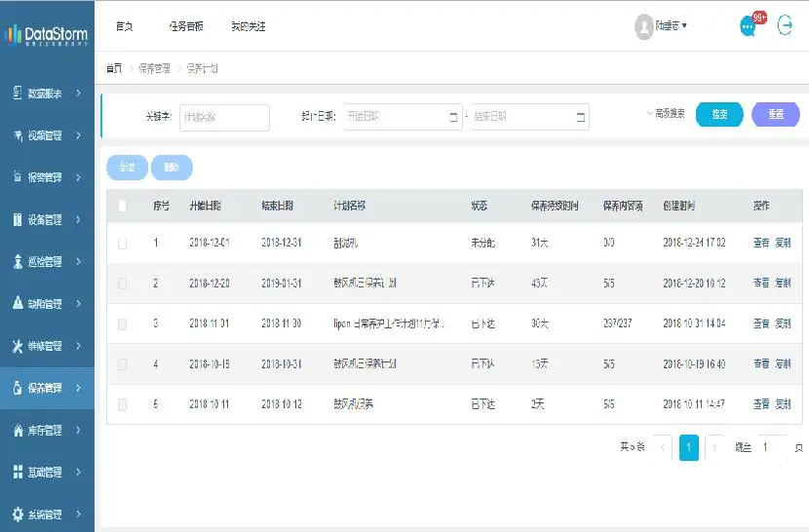
Task: Click the 数据报表 sidebar icon
Action: [18, 94]
